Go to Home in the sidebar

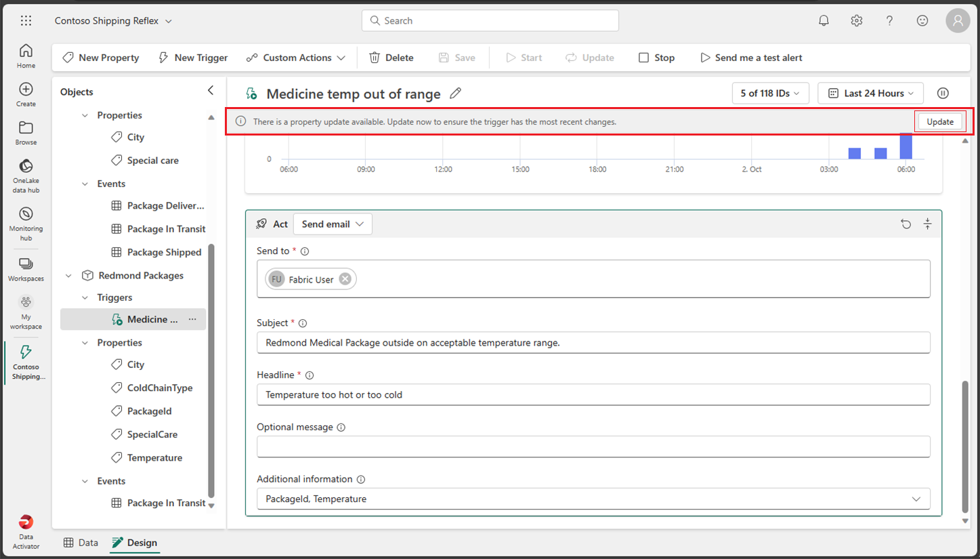point(26,56)
